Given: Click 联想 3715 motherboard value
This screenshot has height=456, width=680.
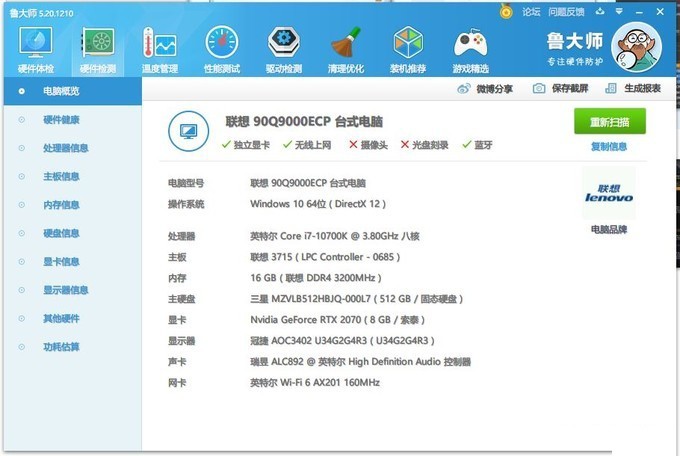Looking at the screenshot, I should 325,257.
